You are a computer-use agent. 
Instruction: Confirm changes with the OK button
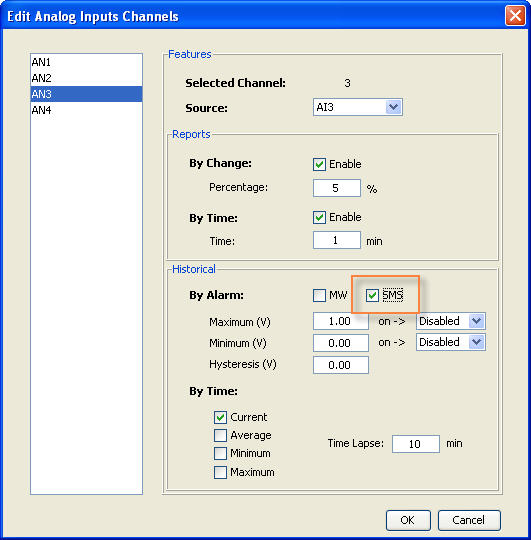408,520
